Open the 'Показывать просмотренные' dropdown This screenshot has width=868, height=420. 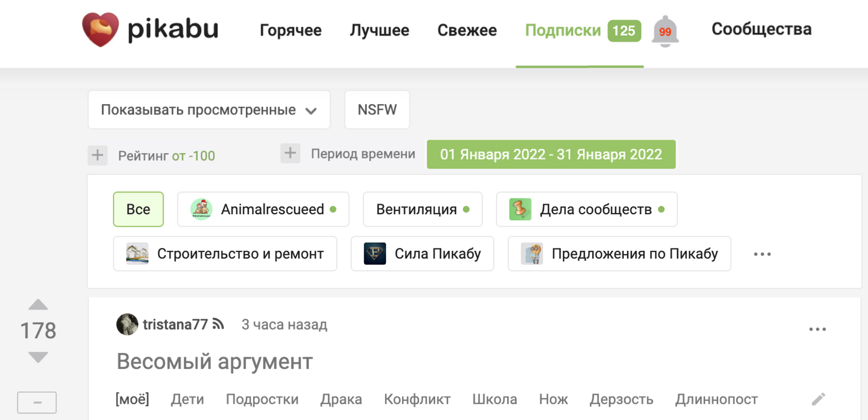pyautogui.click(x=209, y=110)
